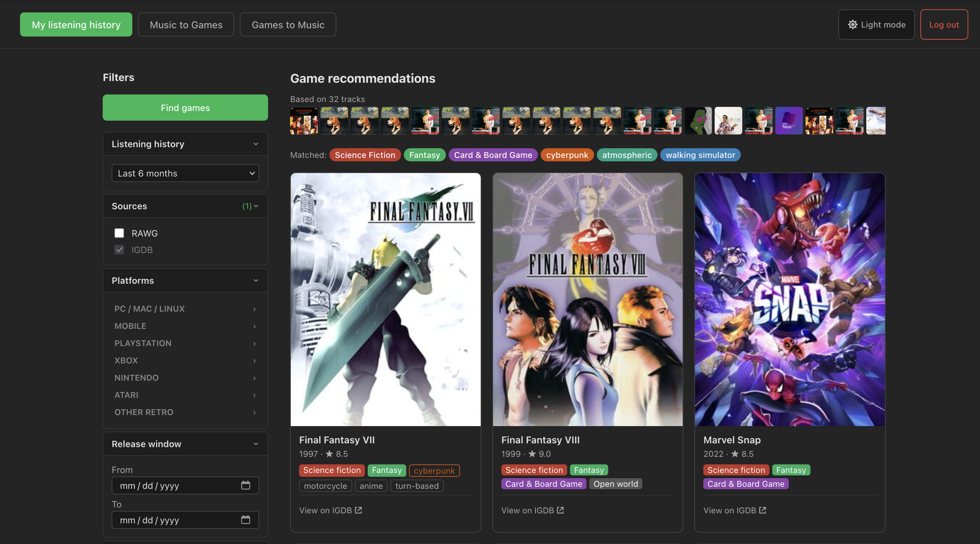This screenshot has height=544, width=980.
Task: Click the Marvel Snap title
Action: [x=732, y=440]
